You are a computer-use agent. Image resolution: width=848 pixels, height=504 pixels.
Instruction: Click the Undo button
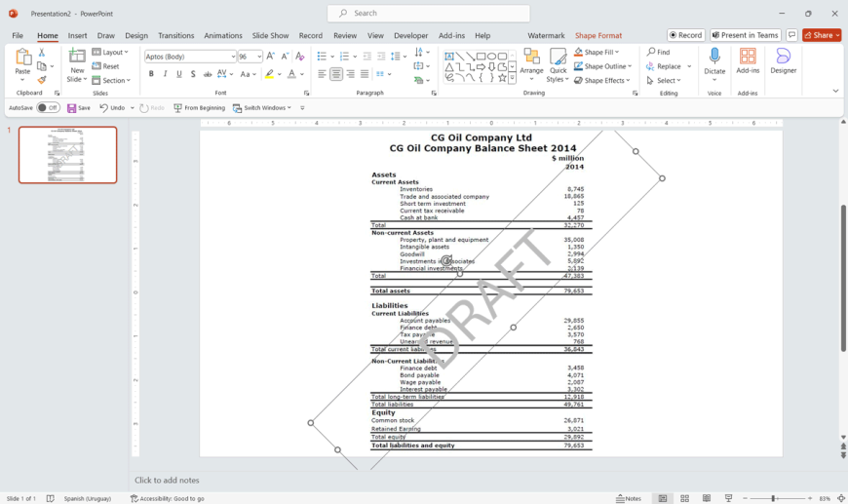[x=112, y=107]
